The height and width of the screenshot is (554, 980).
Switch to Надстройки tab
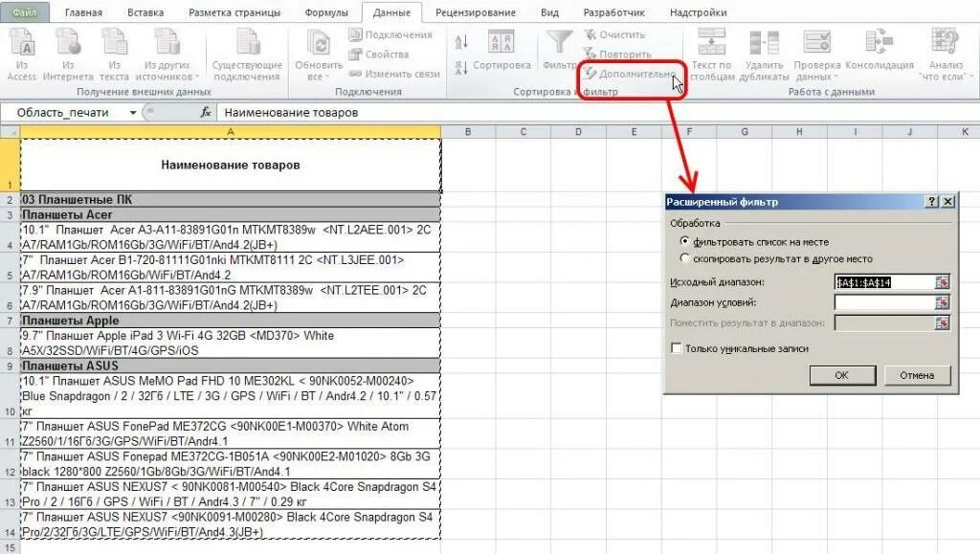(698, 12)
